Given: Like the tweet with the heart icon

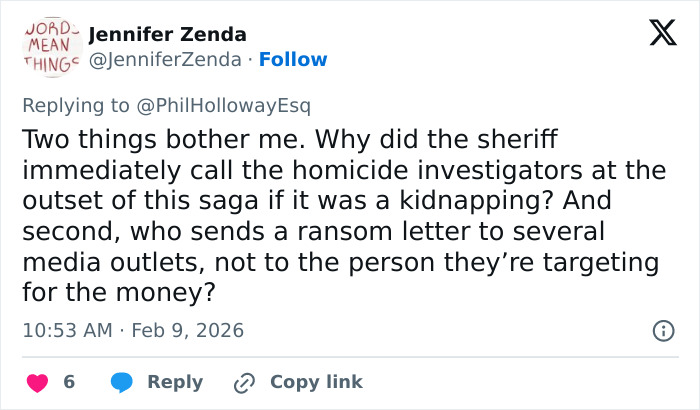Looking at the screenshot, I should 36,382.
